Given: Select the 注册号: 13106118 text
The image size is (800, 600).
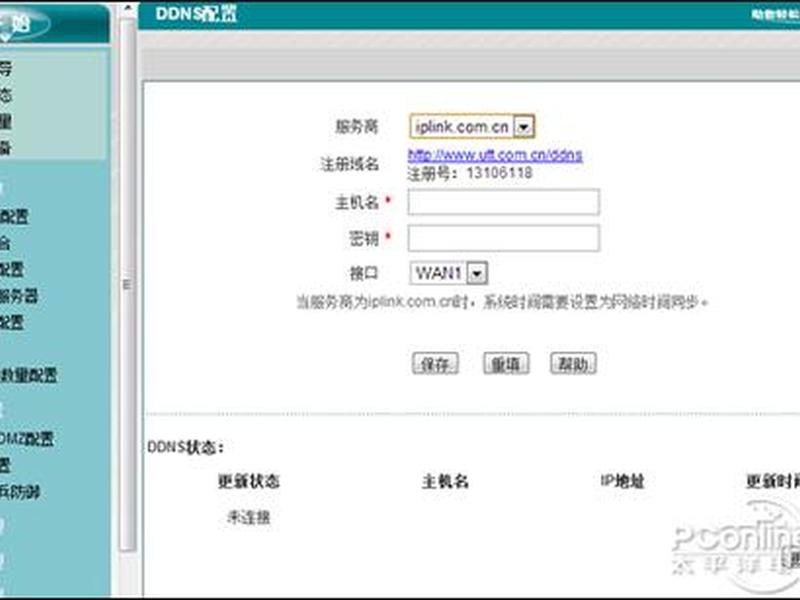Looking at the screenshot, I should point(470,173).
